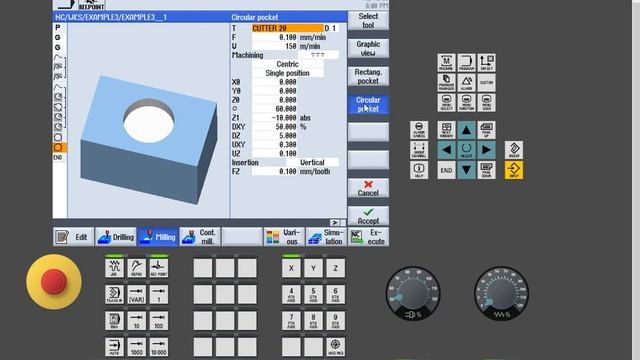
Task: Open the Drilling softkey tab
Action: (116, 237)
